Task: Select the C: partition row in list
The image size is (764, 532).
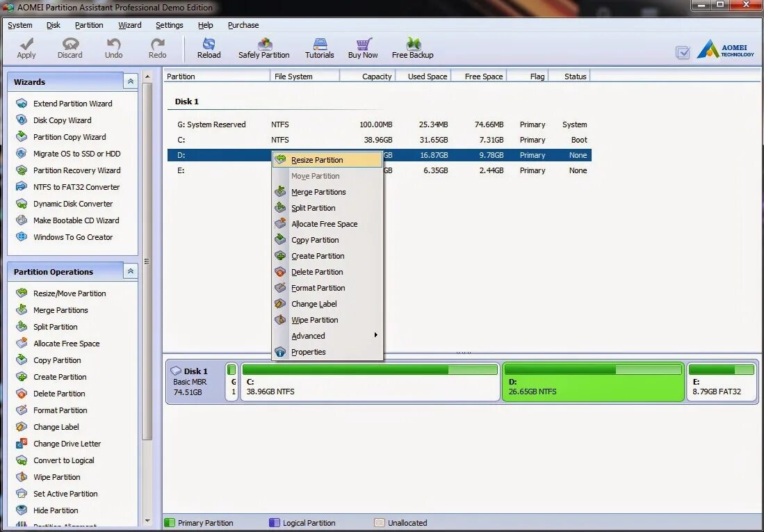Action: (379, 140)
